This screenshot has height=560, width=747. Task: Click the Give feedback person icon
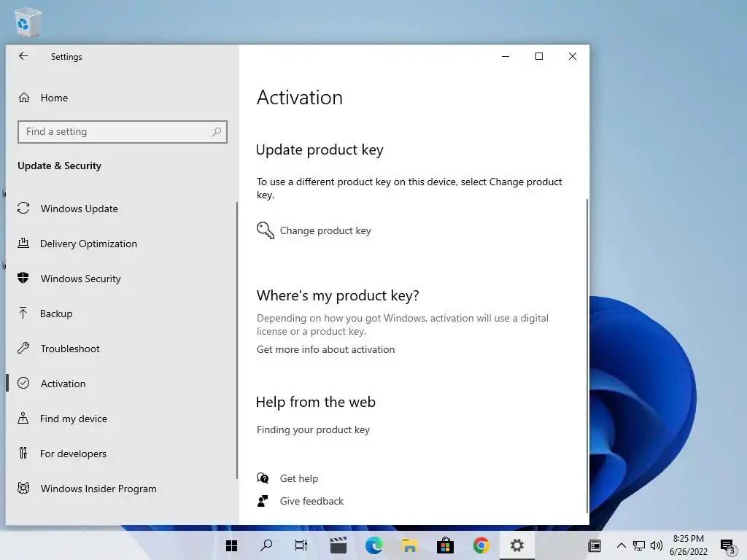[x=263, y=501]
